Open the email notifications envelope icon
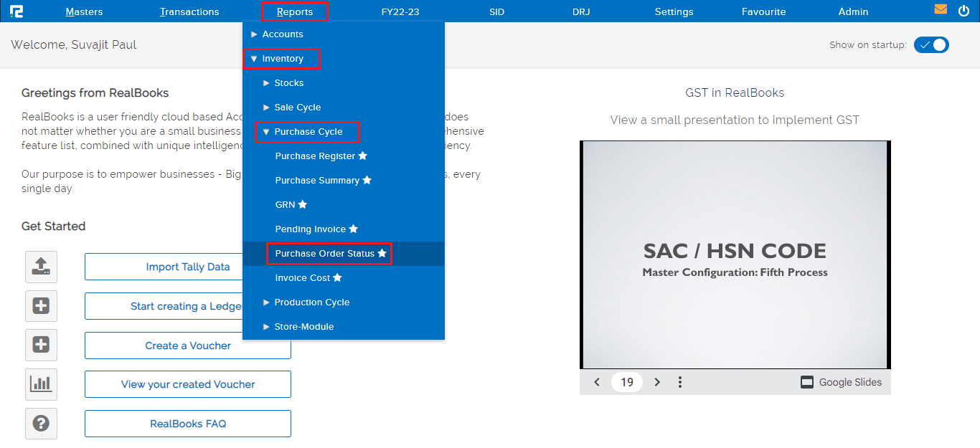The height and width of the screenshot is (448, 980). point(941,10)
